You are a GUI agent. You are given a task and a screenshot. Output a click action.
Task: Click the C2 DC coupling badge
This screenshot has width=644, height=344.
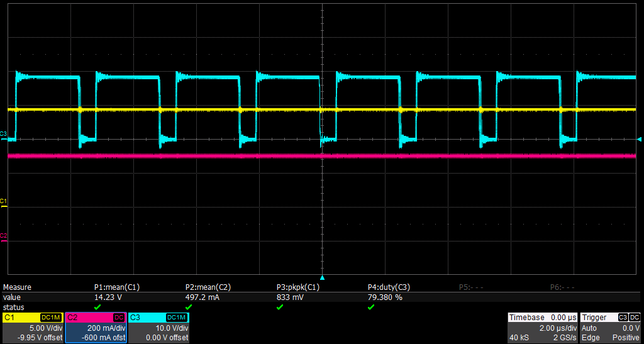119,318
